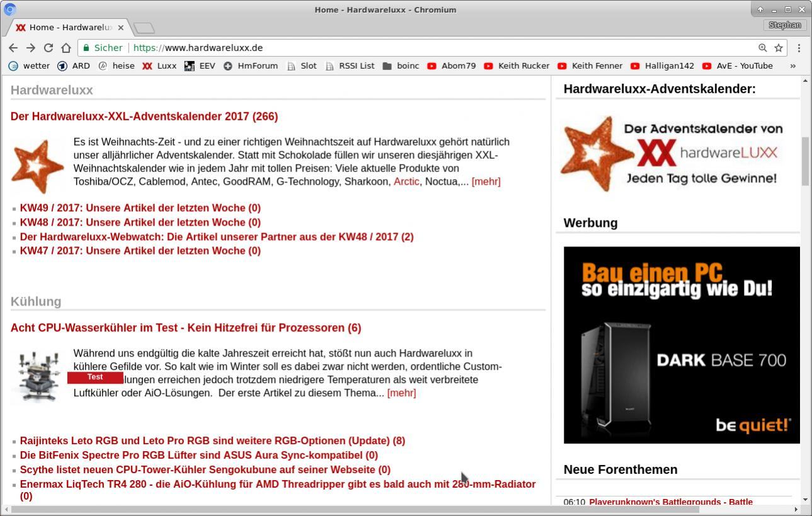This screenshot has height=516, width=812.
Task: Open KW48 / 2017 weekly articles link
Action: pyautogui.click(x=140, y=222)
